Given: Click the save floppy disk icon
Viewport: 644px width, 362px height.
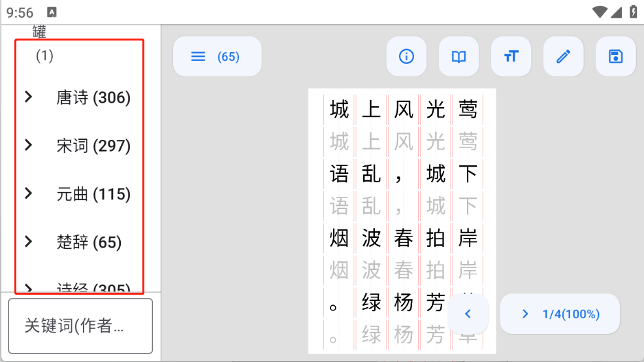Looking at the screenshot, I should tap(615, 57).
